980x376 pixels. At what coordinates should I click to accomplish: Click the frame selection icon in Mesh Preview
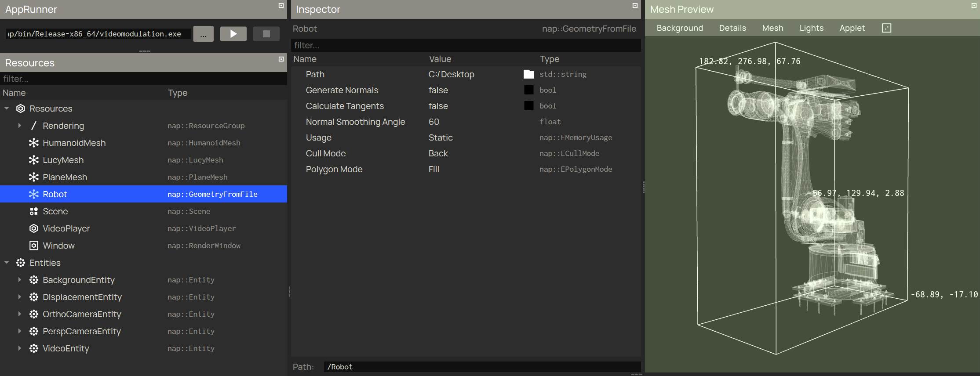[886, 28]
